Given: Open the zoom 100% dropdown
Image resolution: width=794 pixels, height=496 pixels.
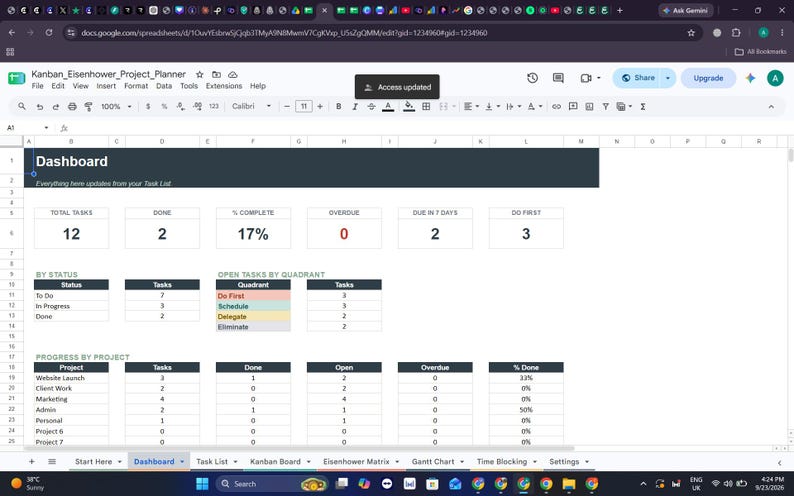Looking at the screenshot, I should pos(116,106).
